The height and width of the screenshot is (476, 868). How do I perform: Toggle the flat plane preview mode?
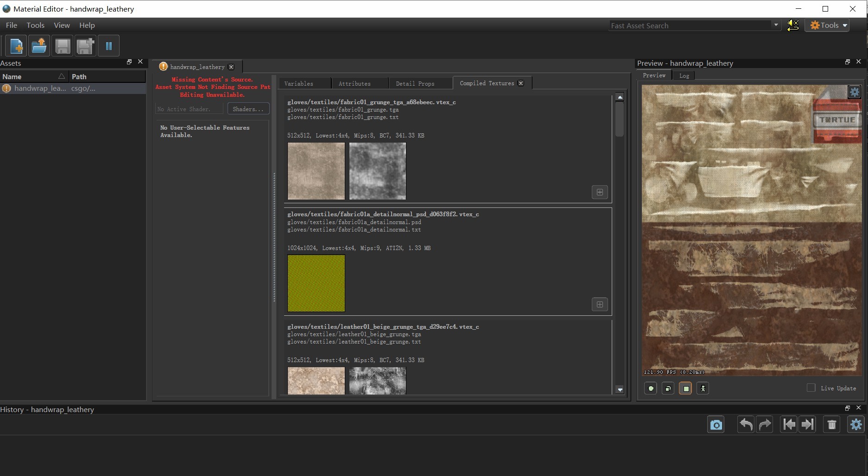(x=685, y=388)
